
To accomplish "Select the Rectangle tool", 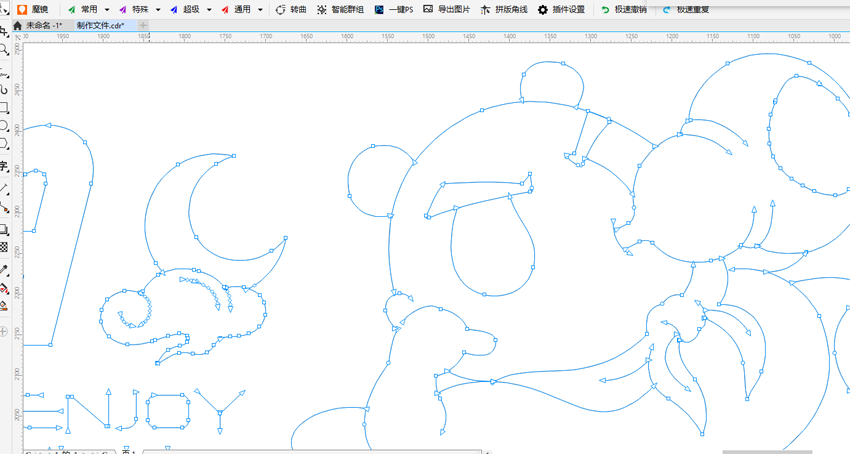I will pyautogui.click(x=4, y=108).
